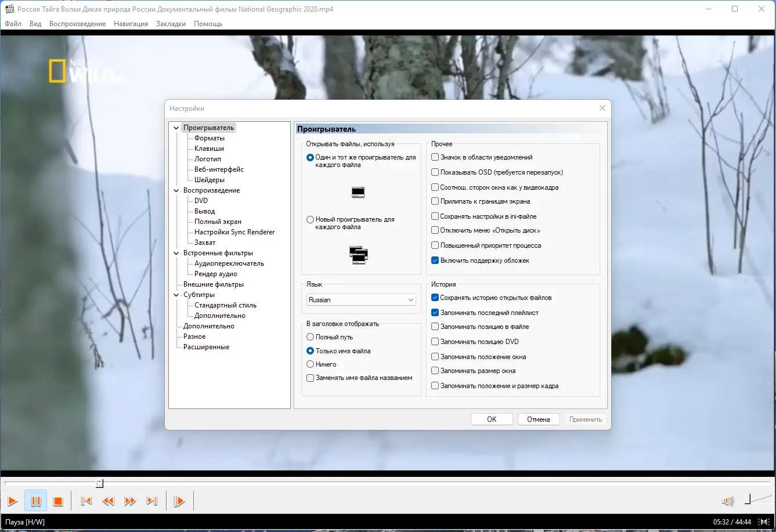
Task: Toggle 'Отключить меню «Открыть диск»'
Action: 435,230
